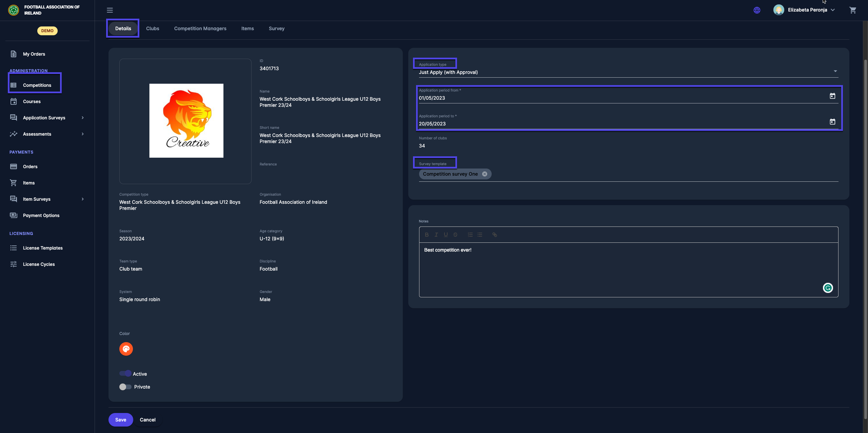
Task: Open the orange color picker swatch
Action: point(126,349)
